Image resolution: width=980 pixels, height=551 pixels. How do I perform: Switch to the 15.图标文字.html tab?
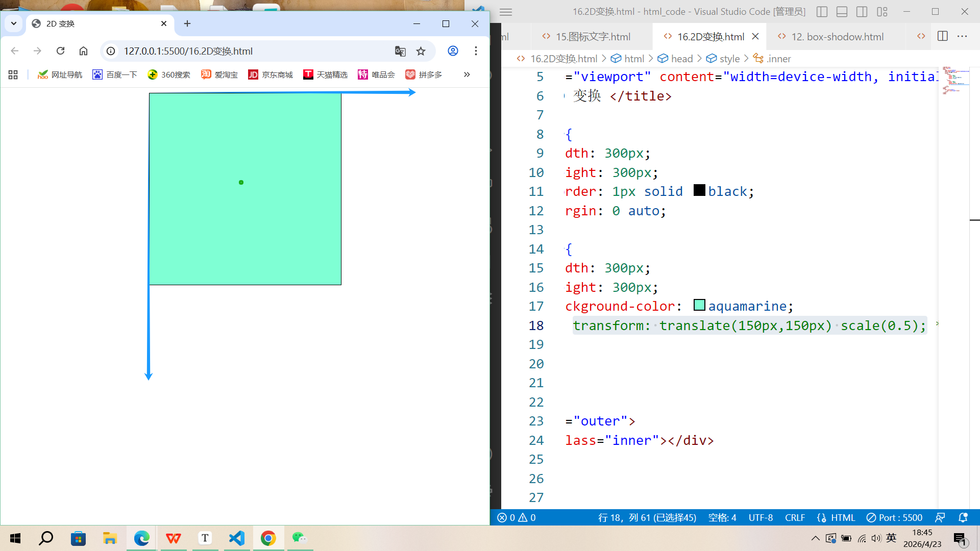click(592, 37)
